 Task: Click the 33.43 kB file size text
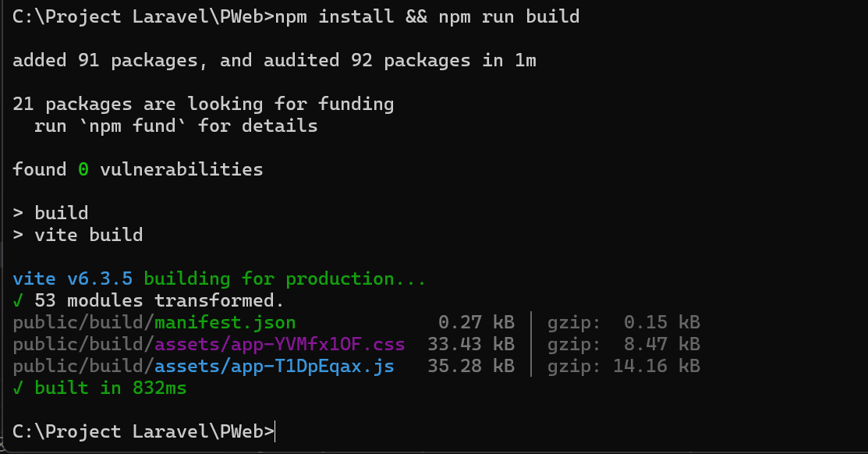click(x=472, y=343)
